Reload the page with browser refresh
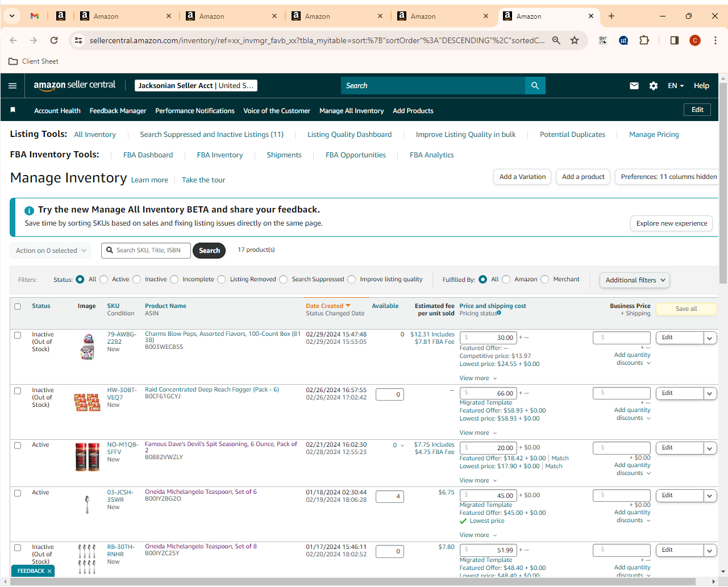 tap(54, 40)
